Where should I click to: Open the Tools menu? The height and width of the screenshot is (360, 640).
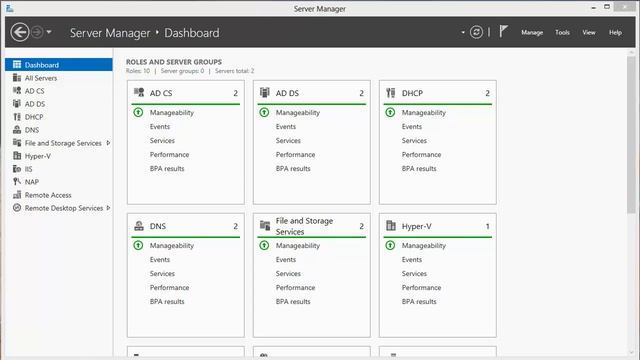562,32
